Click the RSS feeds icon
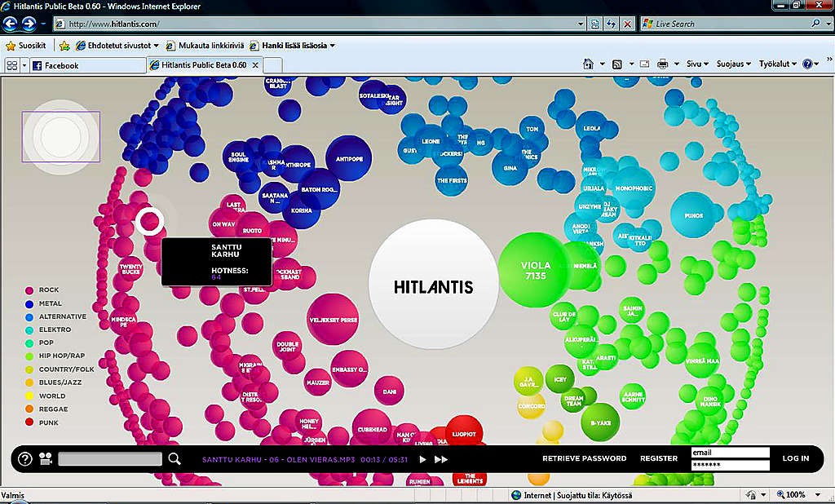This screenshot has height=504, width=835. (617, 64)
